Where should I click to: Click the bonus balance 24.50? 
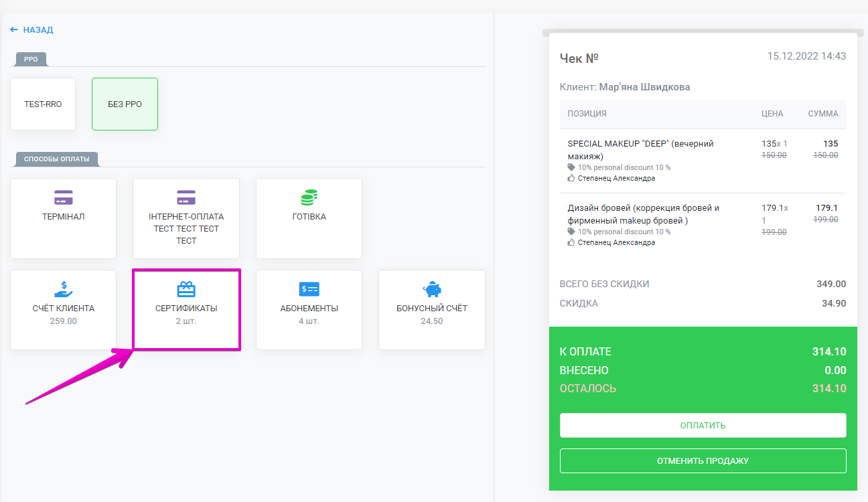tap(432, 321)
